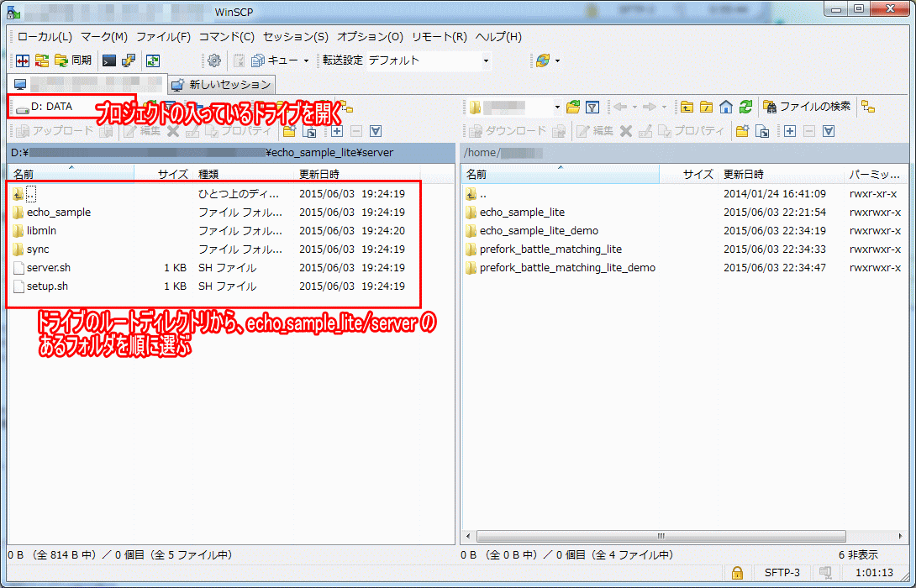Open Preferences via the gear icon
Screen dimensions: 916x588
(x=214, y=60)
